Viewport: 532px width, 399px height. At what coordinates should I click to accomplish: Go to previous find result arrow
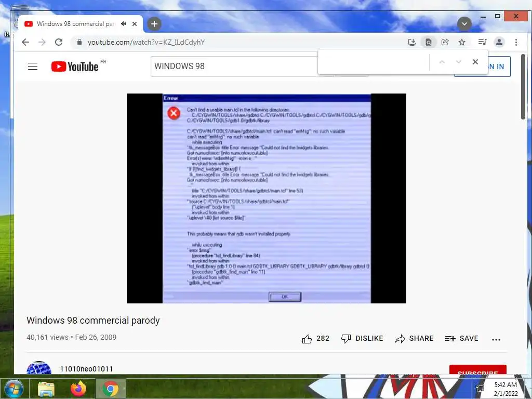442,62
